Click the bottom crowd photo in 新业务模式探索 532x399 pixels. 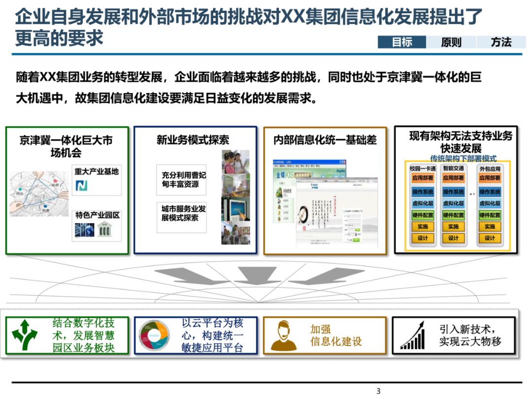236,233
